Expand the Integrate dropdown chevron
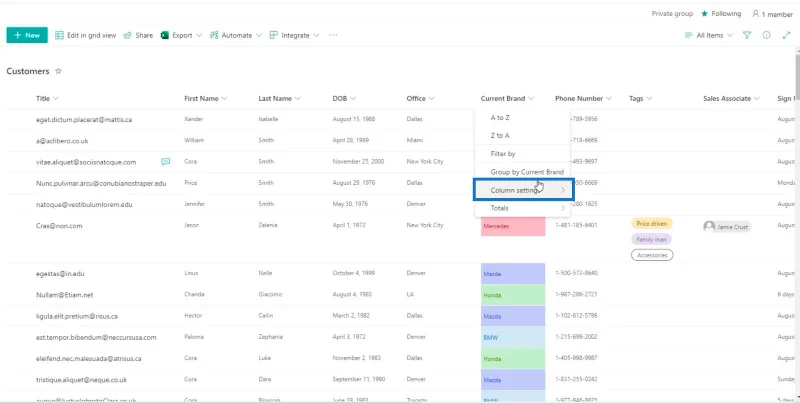Viewport: 800px width, 403px height. point(316,35)
